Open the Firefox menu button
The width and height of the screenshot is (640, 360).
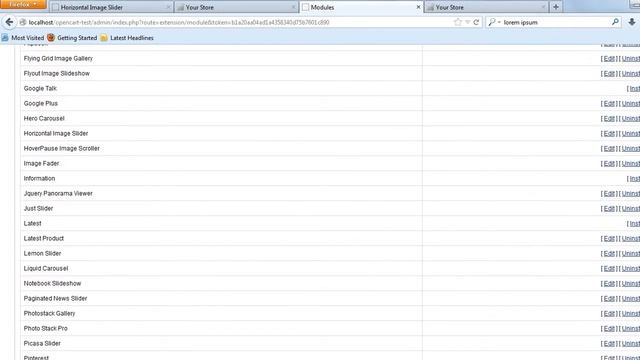[23, 4]
